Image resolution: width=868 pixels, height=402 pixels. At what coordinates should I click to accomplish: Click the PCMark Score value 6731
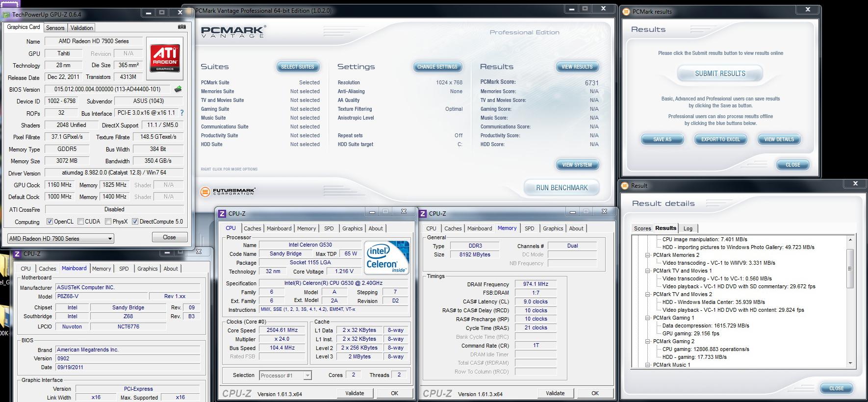tap(591, 83)
